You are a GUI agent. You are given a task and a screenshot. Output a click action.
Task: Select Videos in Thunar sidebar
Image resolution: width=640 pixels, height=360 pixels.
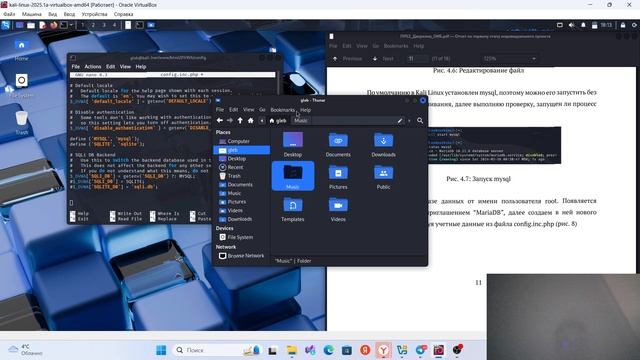coord(242,211)
